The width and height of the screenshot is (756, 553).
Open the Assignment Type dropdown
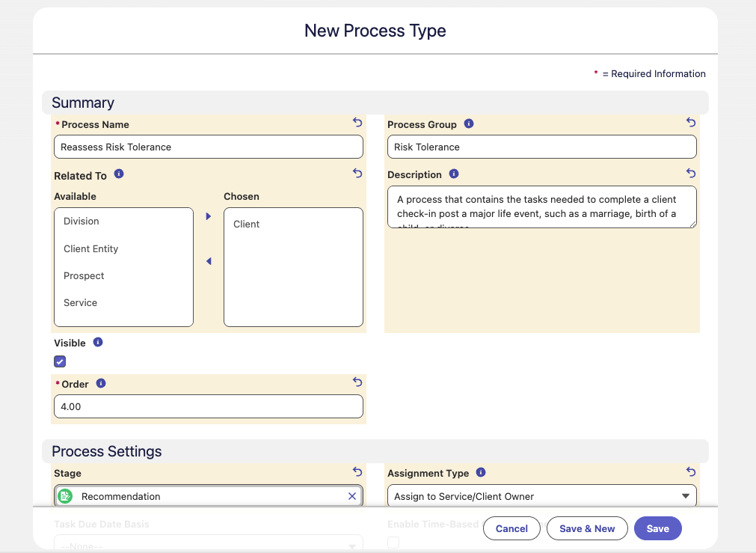click(542, 496)
